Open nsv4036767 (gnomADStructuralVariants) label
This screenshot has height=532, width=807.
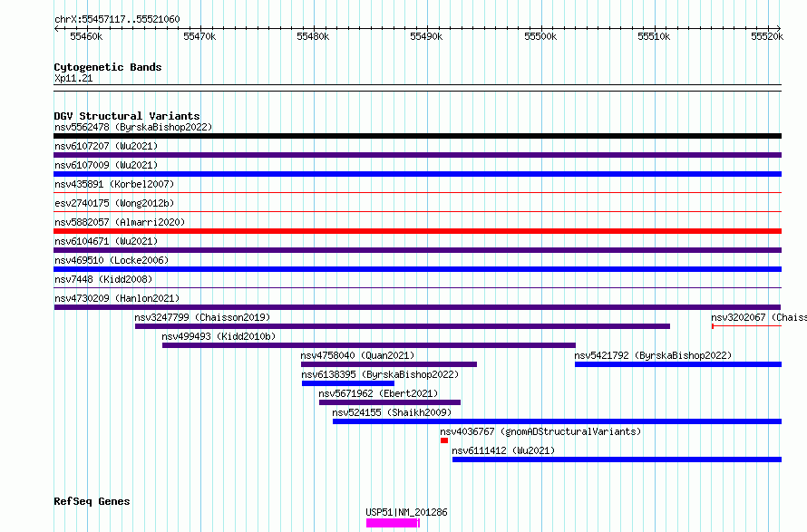click(540, 431)
